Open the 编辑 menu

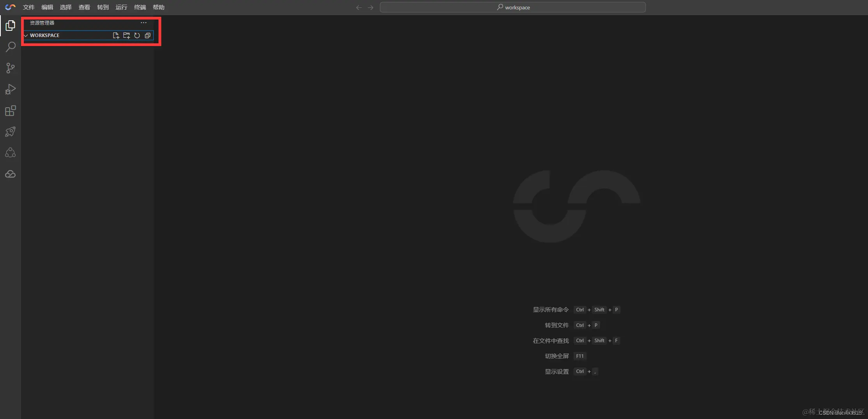(x=47, y=7)
